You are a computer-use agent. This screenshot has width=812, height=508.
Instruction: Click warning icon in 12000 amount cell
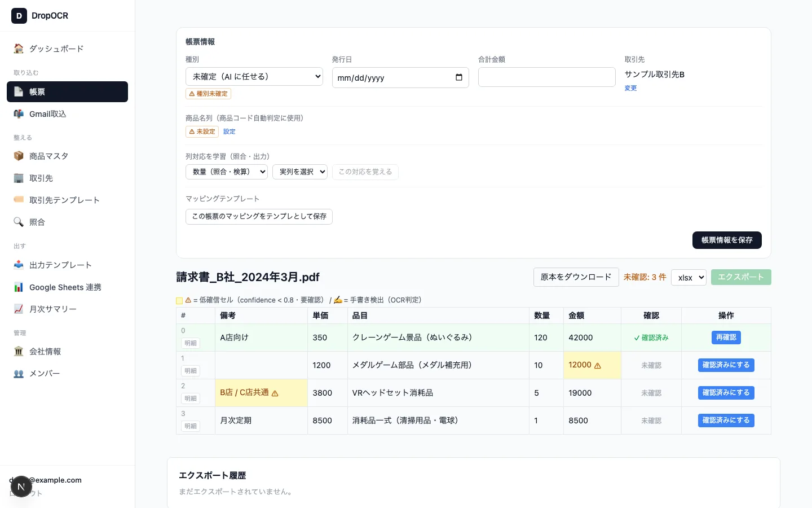(598, 366)
